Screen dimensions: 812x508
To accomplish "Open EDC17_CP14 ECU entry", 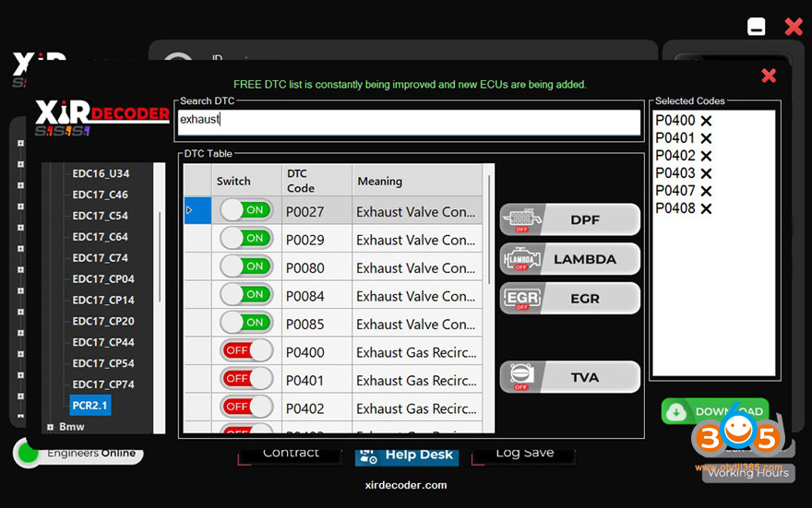I will [103, 300].
